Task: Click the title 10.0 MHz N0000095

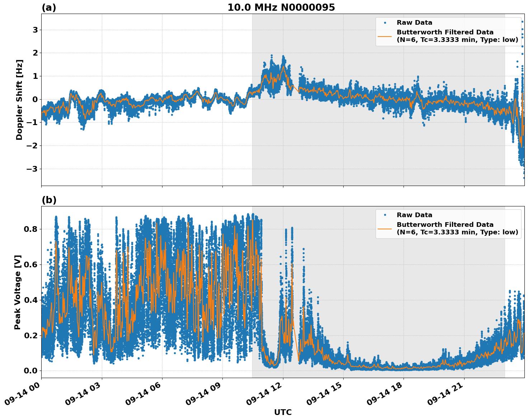Action: tap(282, 6)
